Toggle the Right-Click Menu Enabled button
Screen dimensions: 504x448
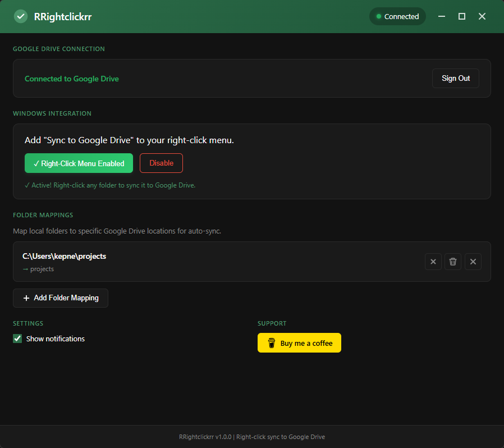(x=79, y=163)
